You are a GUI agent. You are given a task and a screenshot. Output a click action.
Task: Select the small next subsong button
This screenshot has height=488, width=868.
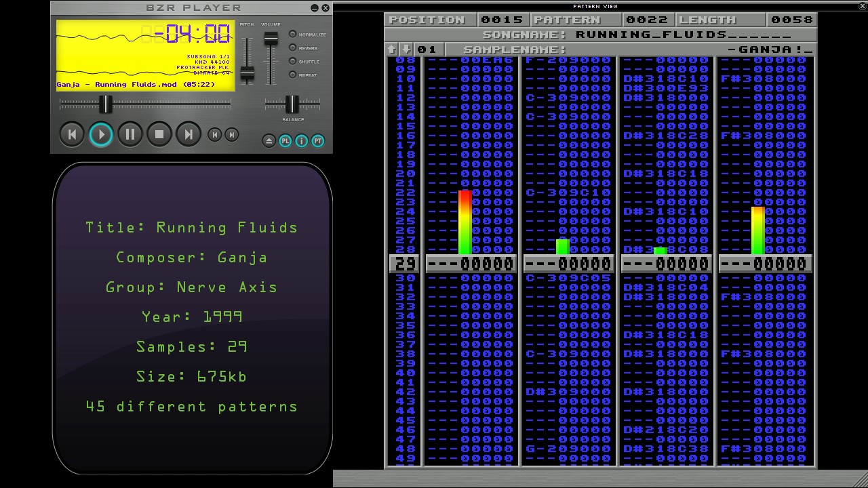coord(231,135)
